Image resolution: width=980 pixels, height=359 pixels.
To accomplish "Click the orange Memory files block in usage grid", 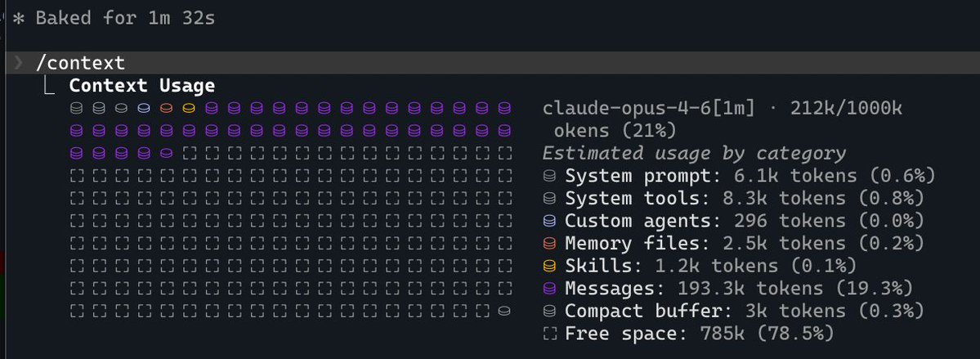I will point(166,108).
